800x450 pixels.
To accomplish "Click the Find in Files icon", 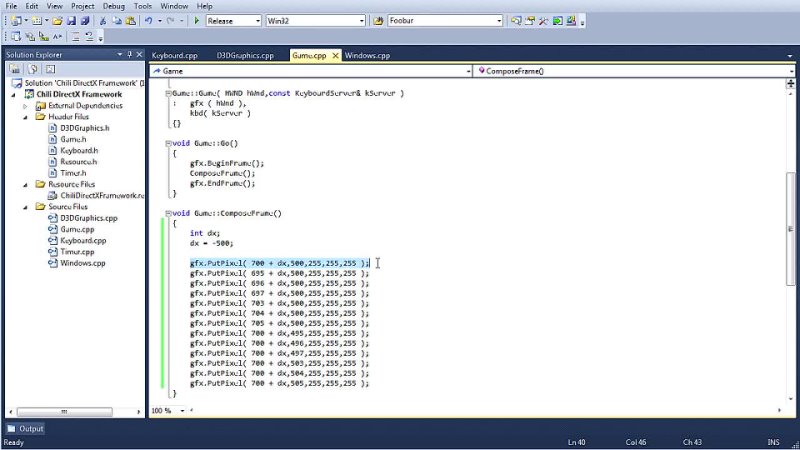I will [x=378, y=21].
